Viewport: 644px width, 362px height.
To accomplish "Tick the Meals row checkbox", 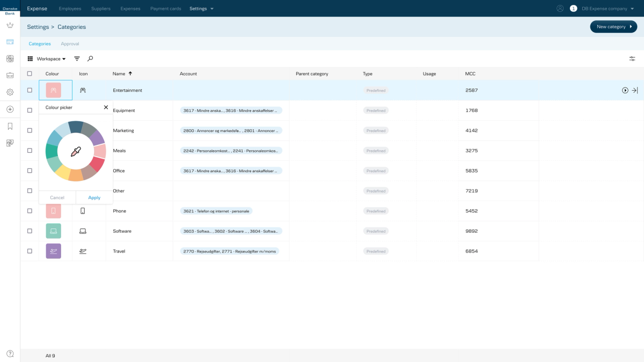I will (30, 151).
